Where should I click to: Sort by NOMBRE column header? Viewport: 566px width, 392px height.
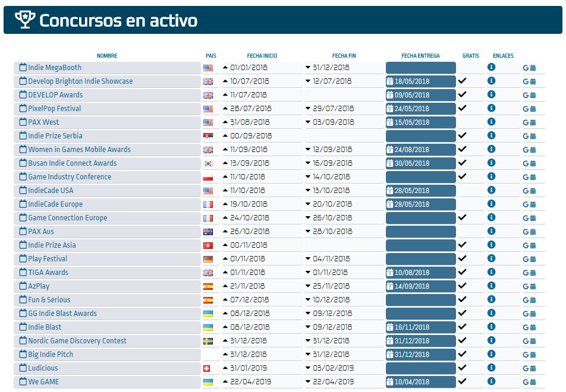pos(107,56)
